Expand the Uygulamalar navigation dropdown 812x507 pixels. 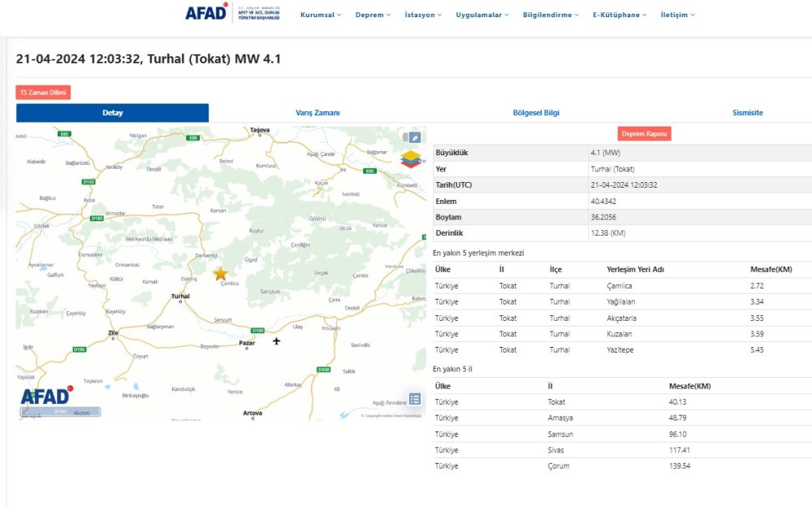[481, 14]
